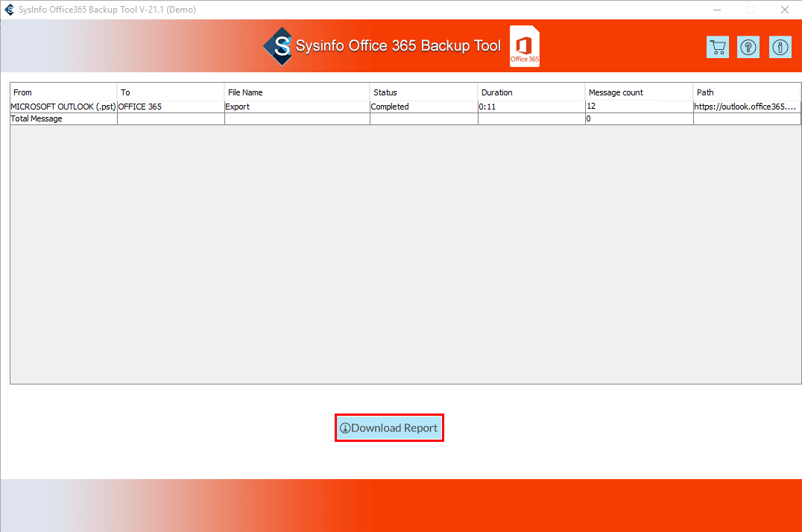Open the about info icon
The width and height of the screenshot is (802, 532).
coord(780,47)
